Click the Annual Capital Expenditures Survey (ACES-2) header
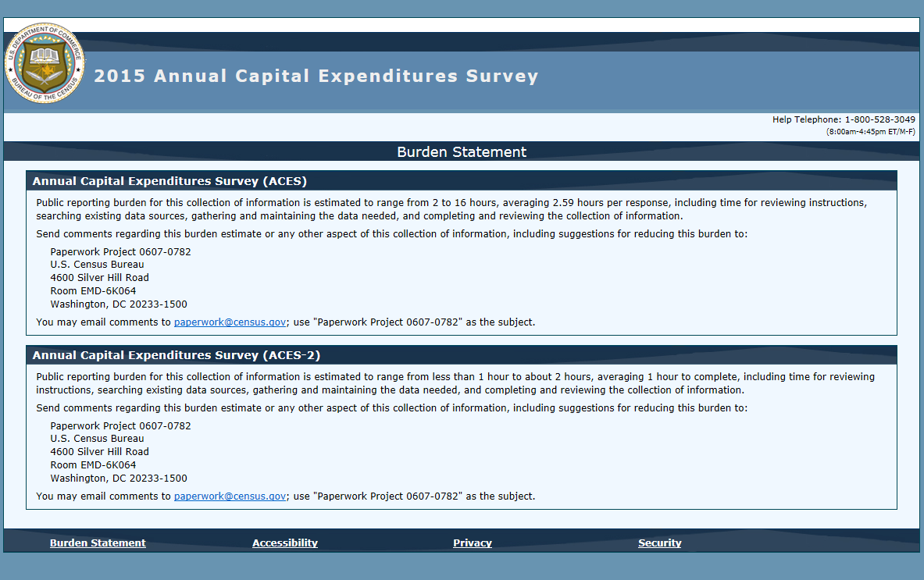This screenshot has height=580, width=924. pos(177,356)
